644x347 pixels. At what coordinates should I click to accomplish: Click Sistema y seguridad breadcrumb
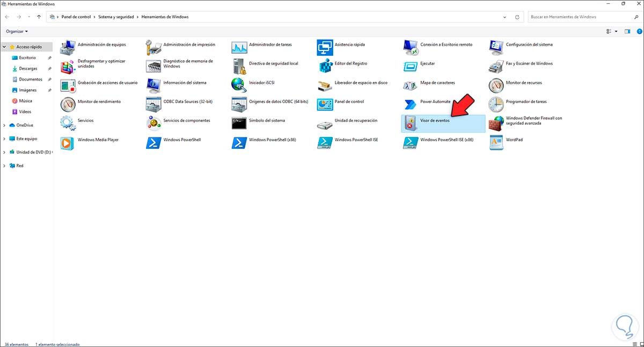[x=116, y=17]
